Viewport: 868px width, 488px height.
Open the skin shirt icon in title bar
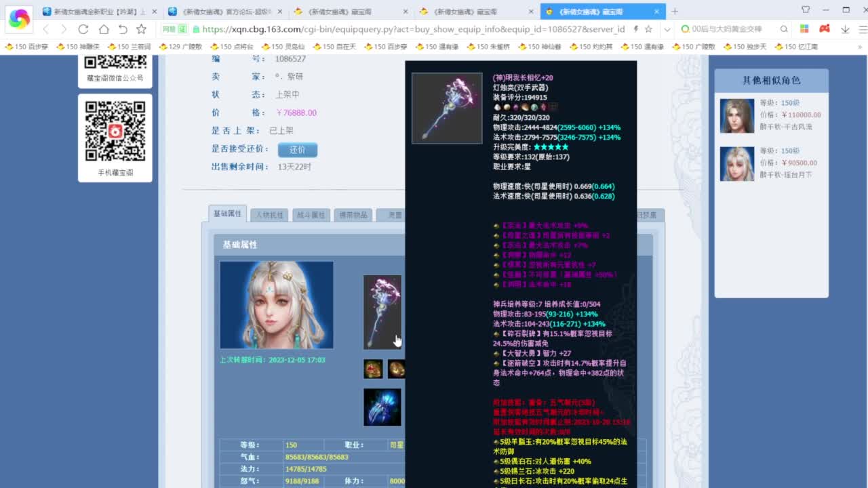coord(806,9)
